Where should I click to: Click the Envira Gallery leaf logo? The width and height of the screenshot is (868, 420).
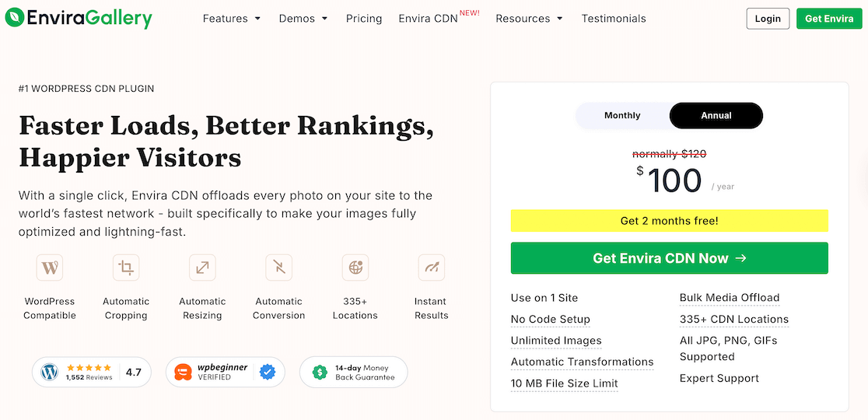tap(14, 18)
